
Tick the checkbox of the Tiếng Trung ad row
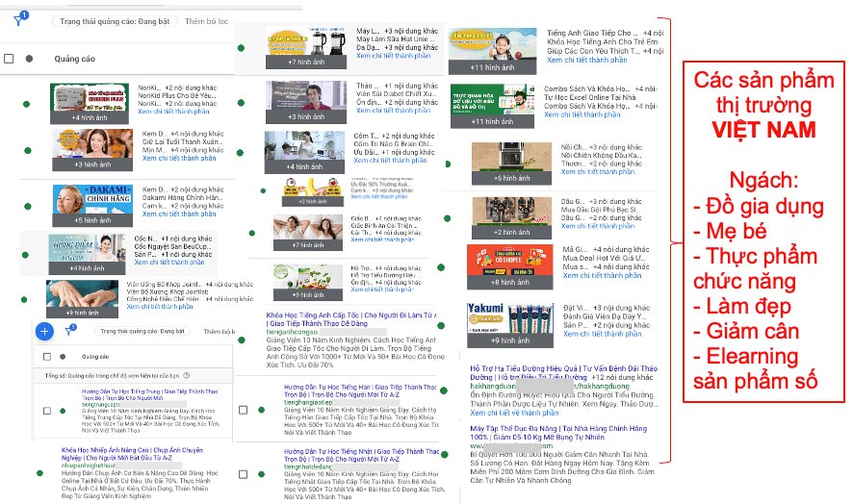pyautogui.click(x=47, y=411)
